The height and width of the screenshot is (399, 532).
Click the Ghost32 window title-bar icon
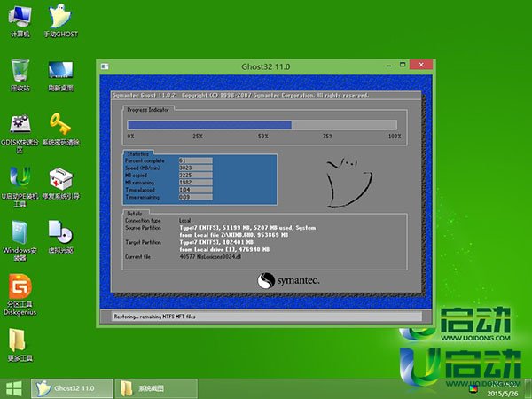point(105,66)
